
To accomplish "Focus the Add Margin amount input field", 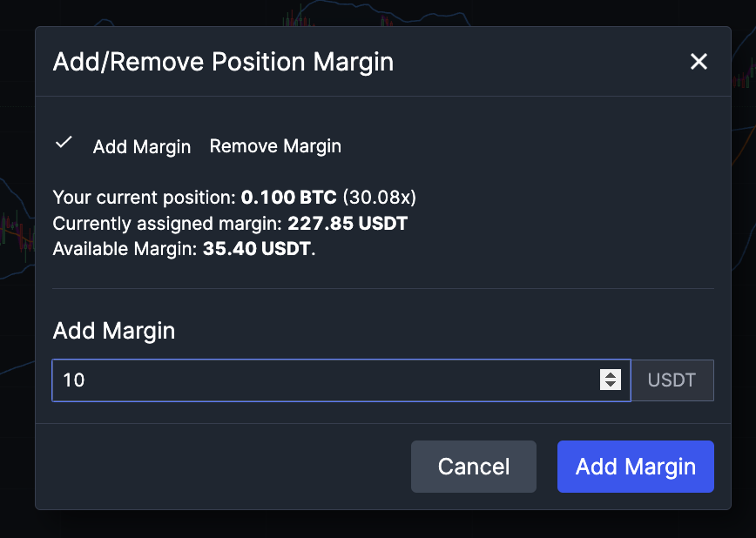I will [322, 380].
